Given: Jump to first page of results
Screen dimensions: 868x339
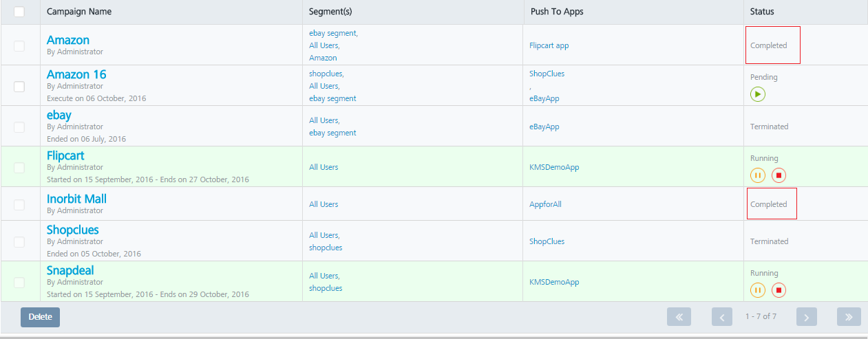Looking at the screenshot, I should point(679,317).
